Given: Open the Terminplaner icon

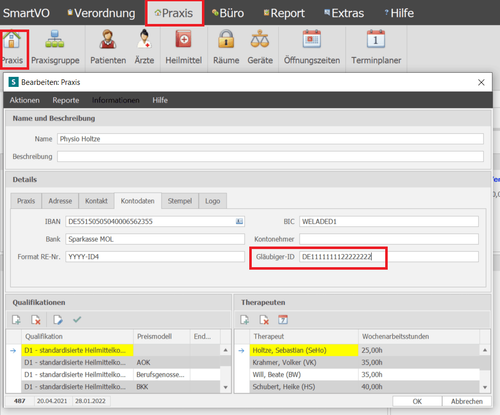Looking at the screenshot, I should (x=376, y=39).
